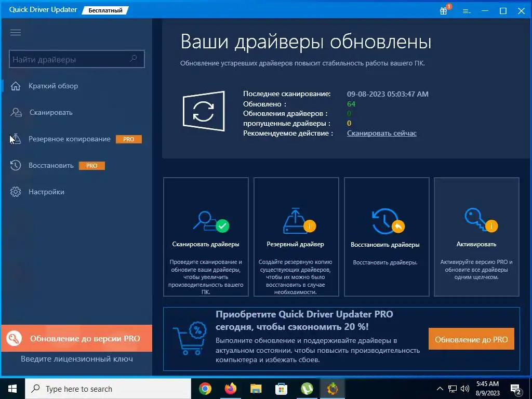Image resolution: width=532 pixels, height=399 pixels.
Task: Open the Windows Start menu
Action: (x=12, y=389)
